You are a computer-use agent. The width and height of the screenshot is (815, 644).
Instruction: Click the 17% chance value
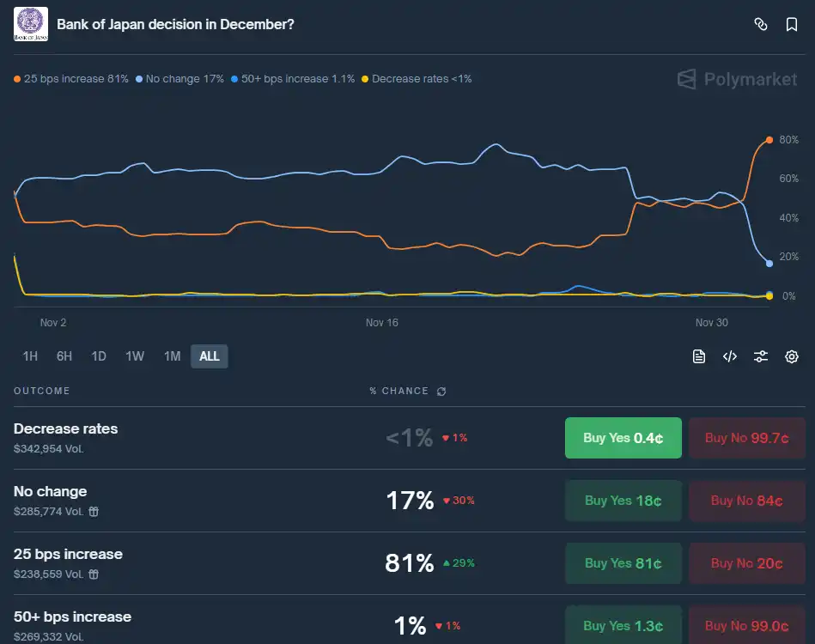pos(410,501)
